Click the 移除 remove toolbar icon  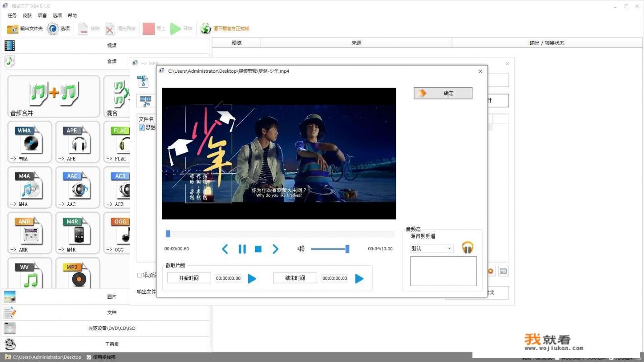[x=83, y=29]
